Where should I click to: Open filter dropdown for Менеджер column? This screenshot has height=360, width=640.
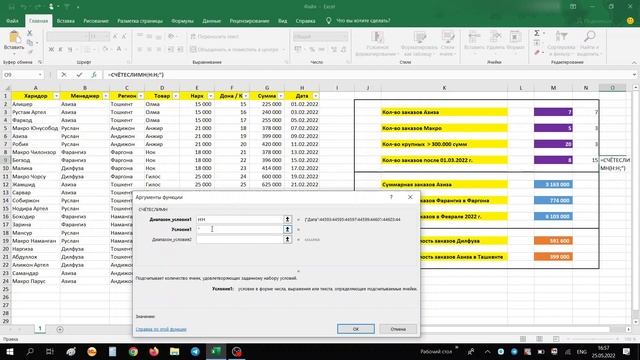point(106,96)
